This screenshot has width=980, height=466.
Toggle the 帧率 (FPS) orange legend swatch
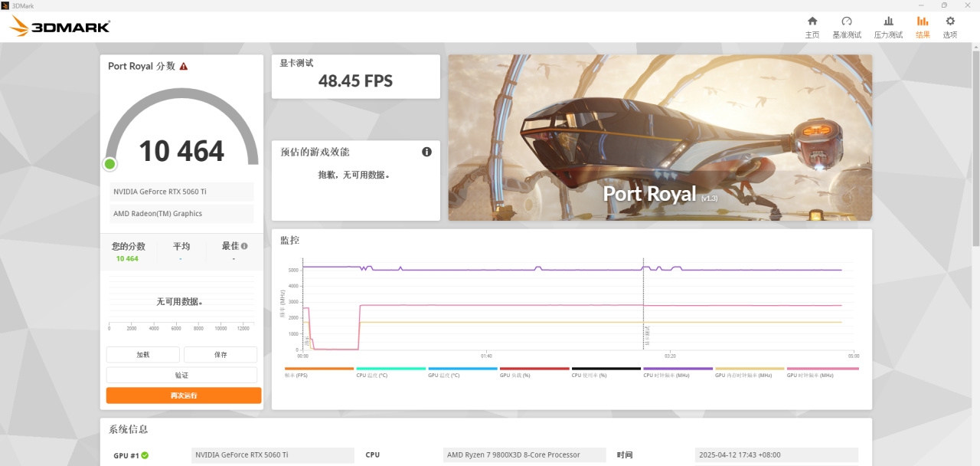[319, 369]
